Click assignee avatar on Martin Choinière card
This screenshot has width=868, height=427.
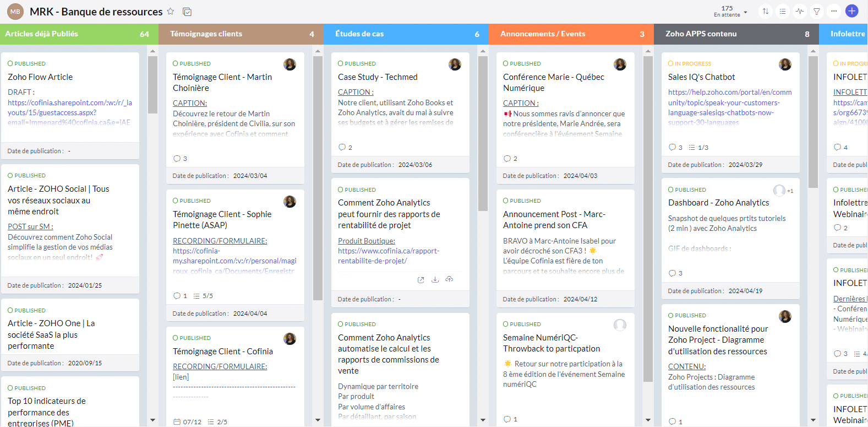pos(290,64)
